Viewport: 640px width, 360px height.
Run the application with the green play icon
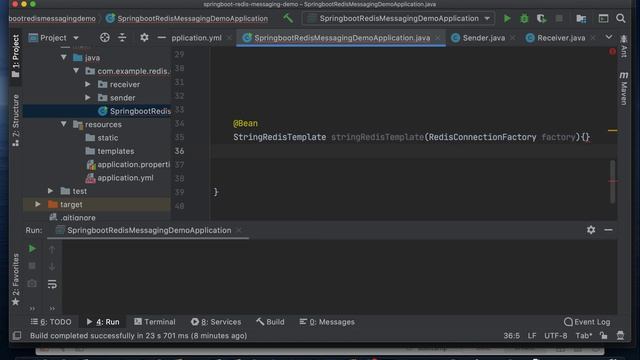[x=507, y=18]
